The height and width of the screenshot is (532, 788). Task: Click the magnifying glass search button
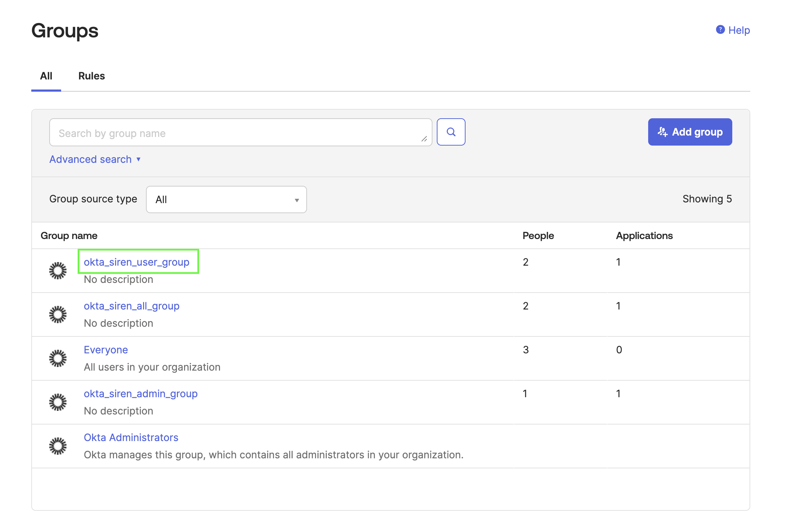(x=451, y=132)
